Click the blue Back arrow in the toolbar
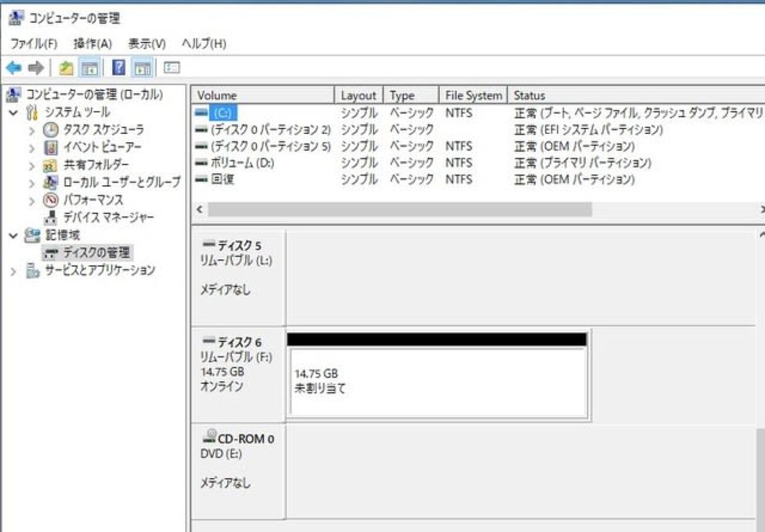 14,68
